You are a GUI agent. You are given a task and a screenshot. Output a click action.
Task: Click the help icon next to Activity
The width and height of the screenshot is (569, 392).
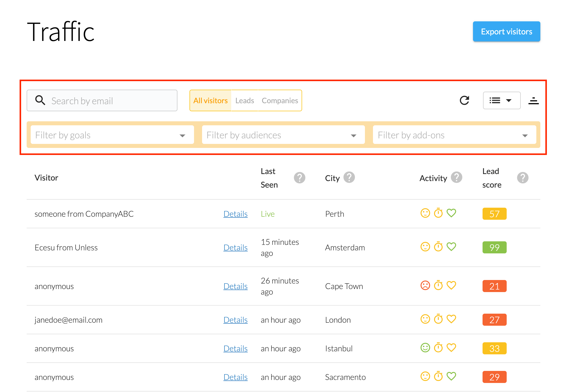coord(456,177)
